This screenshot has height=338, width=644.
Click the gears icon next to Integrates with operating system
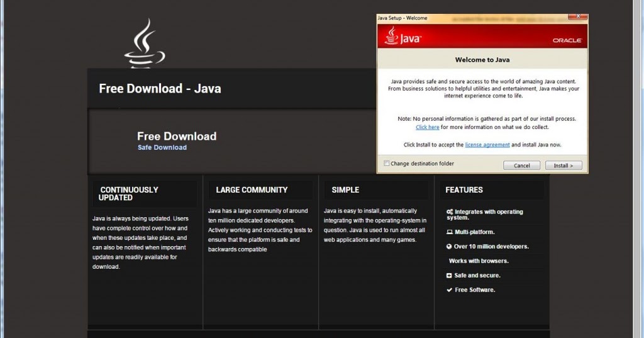coord(449,211)
